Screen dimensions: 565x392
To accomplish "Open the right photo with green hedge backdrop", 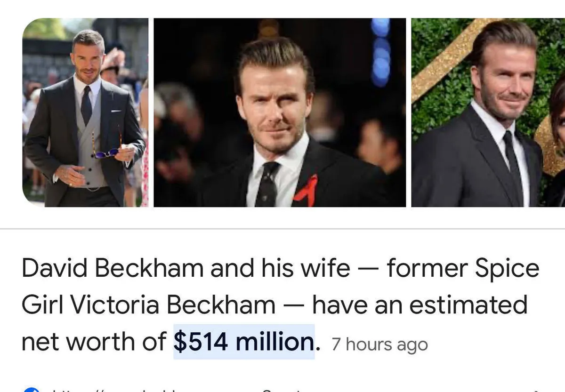I will point(488,112).
